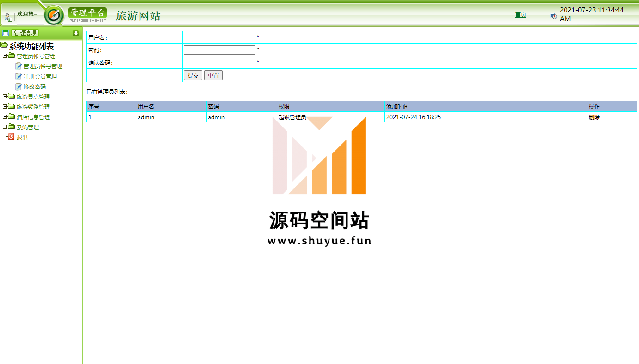639x364 pixels.
Task: Open the 首页 link in header
Action: coord(520,15)
